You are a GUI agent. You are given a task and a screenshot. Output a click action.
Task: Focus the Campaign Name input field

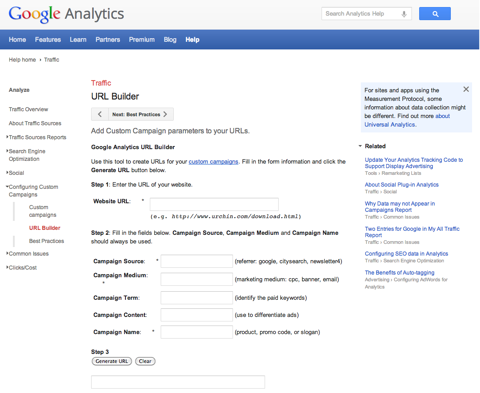pyautogui.click(x=196, y=332)
